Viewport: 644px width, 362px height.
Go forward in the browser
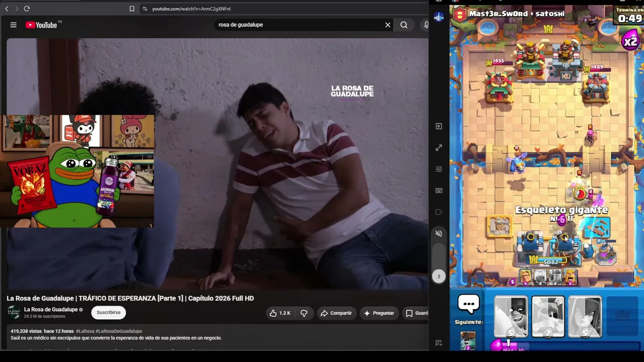tap(16, 9)
